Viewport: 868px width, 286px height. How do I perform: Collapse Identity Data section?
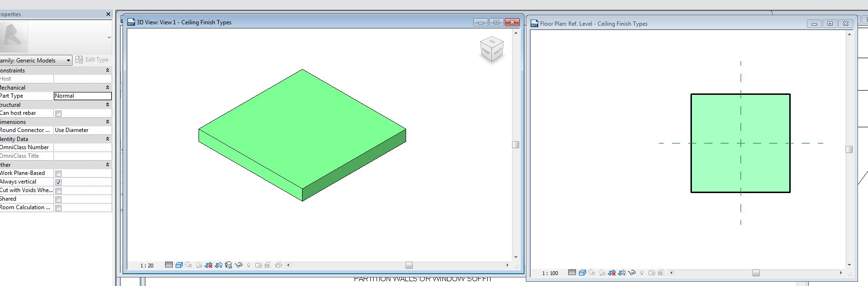107,139
